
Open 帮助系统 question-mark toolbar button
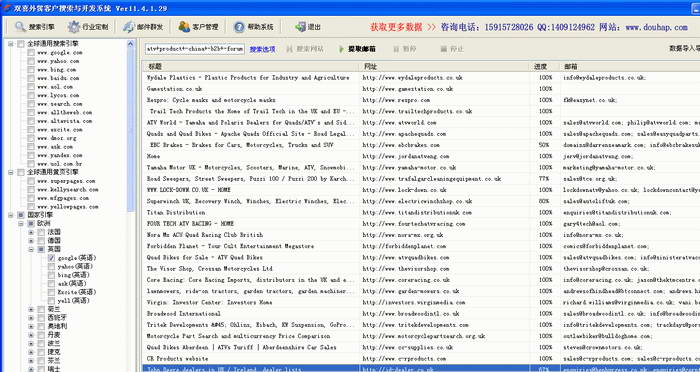pos(253,27)
